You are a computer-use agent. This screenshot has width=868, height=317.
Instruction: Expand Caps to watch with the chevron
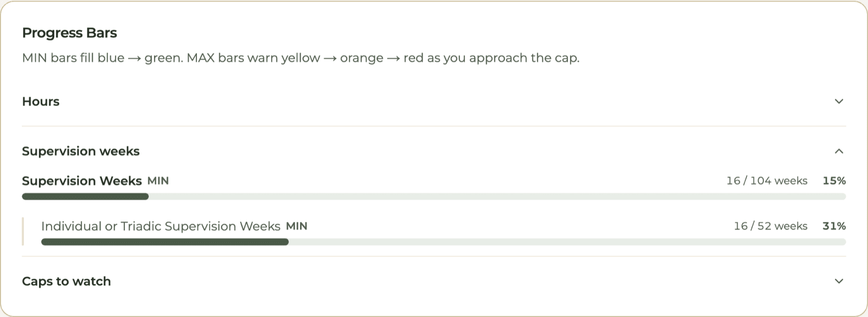point(839,281)
